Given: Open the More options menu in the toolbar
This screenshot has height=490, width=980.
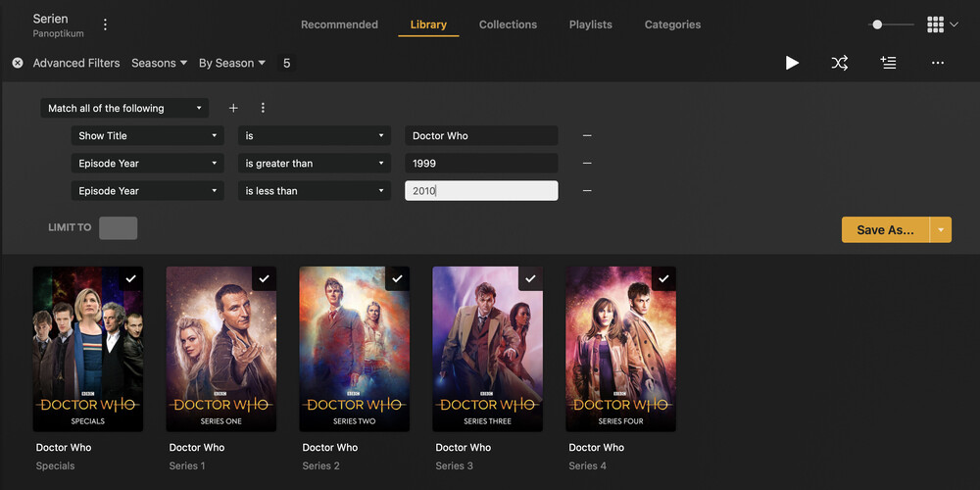Looking at the screenshot, I should 938,63.
